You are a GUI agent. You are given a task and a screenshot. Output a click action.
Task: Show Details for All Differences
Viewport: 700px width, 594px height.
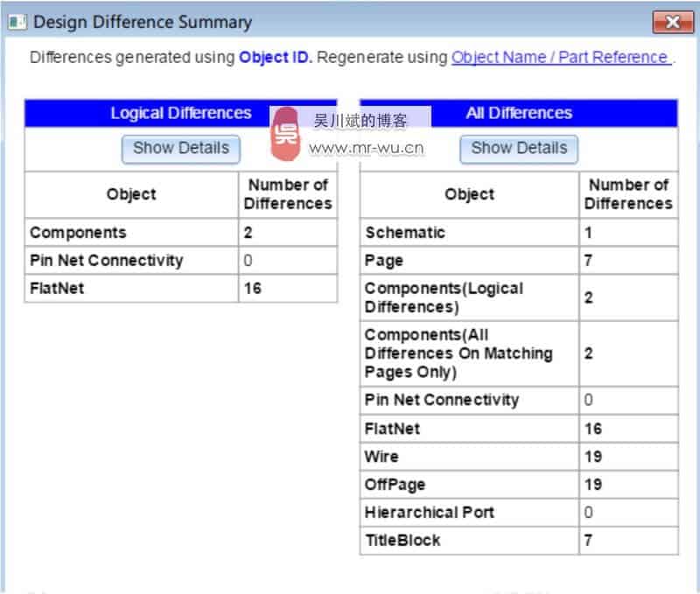pyautogui.click(x=519, y=149)
